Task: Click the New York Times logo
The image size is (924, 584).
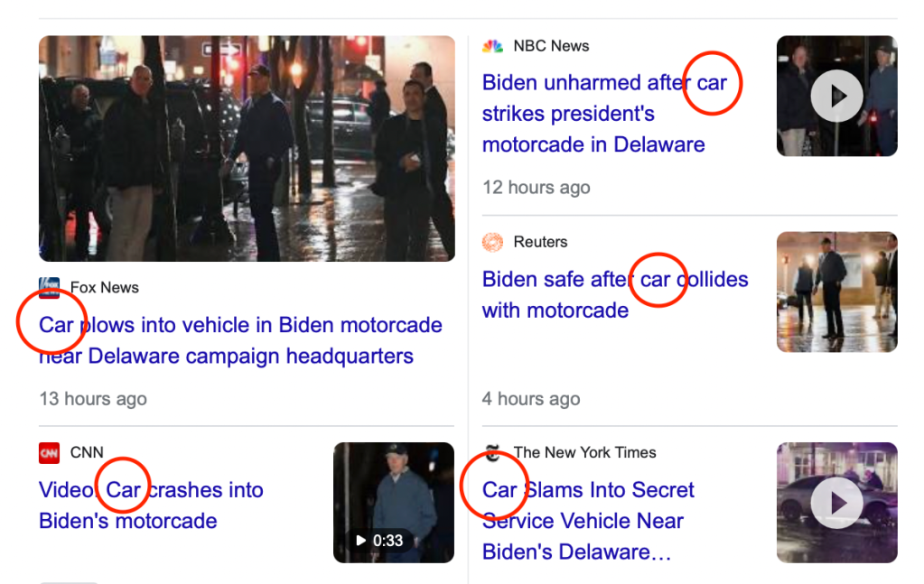Action: click(x=492, y=452)
